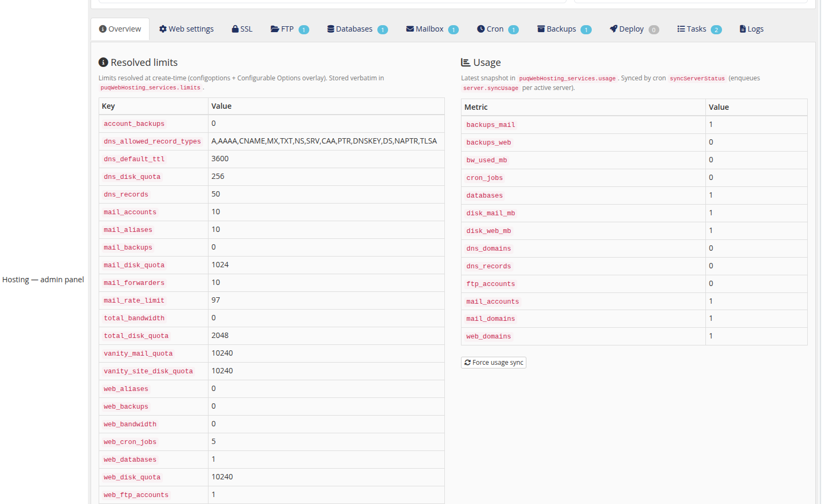Select the vanity_mail_quota key
This screenshot has width=826, height=504.
pyautogui.click(x=138, y=353)
